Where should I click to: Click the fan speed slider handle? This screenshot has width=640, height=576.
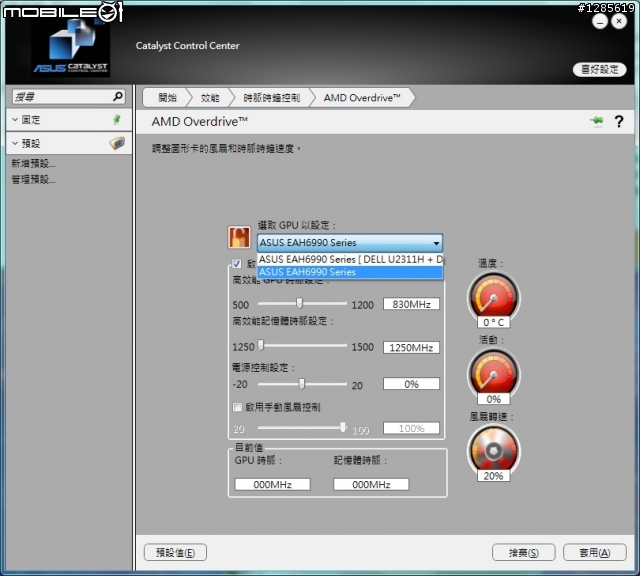pos(343,427)
